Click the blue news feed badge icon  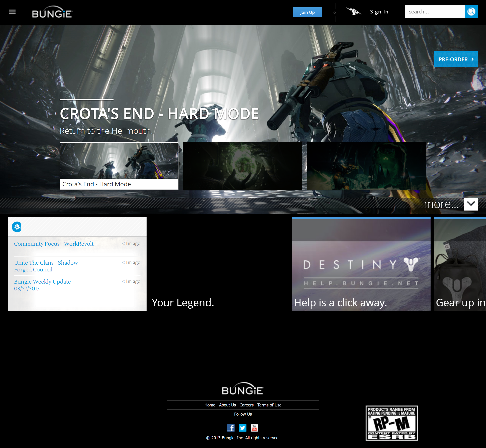[x=17, y=227]
